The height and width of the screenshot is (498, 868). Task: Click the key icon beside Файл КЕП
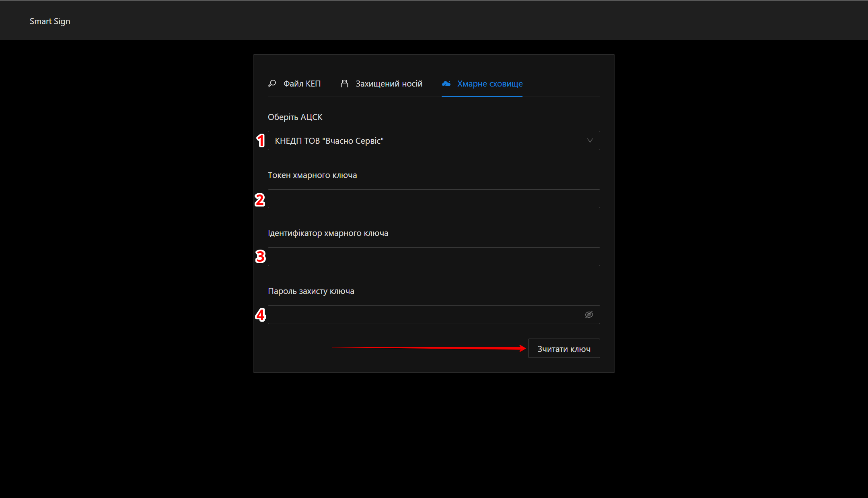coord(272,83)
